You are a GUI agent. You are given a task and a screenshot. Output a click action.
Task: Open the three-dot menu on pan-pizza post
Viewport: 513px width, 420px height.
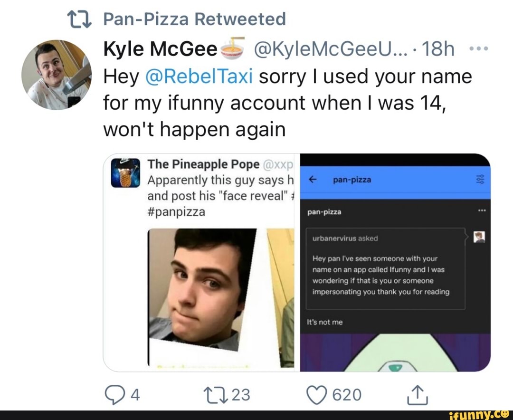point(481,210)
